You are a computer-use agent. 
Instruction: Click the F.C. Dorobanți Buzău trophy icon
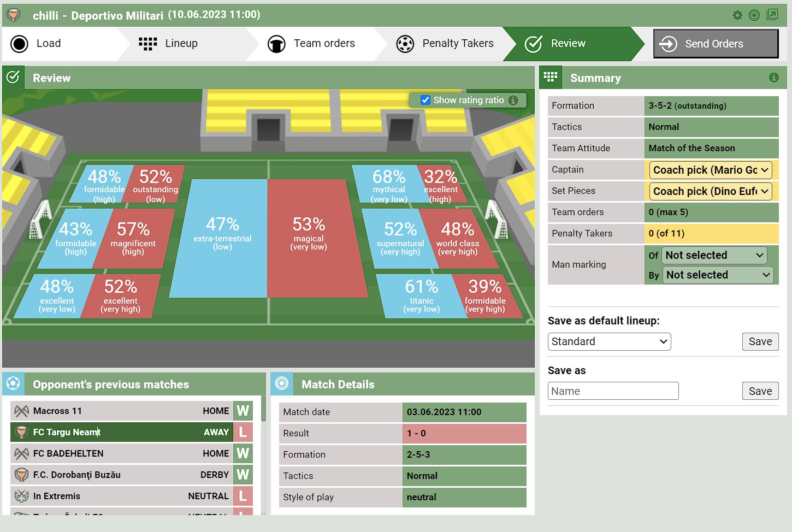(21, 475)
